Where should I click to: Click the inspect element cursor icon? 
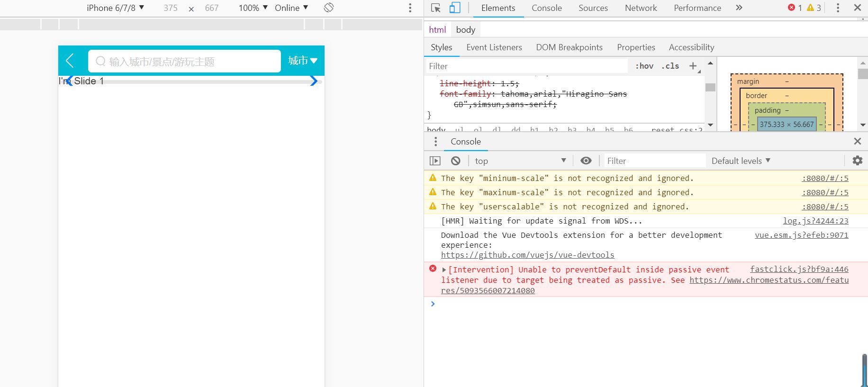coord(435,8)
